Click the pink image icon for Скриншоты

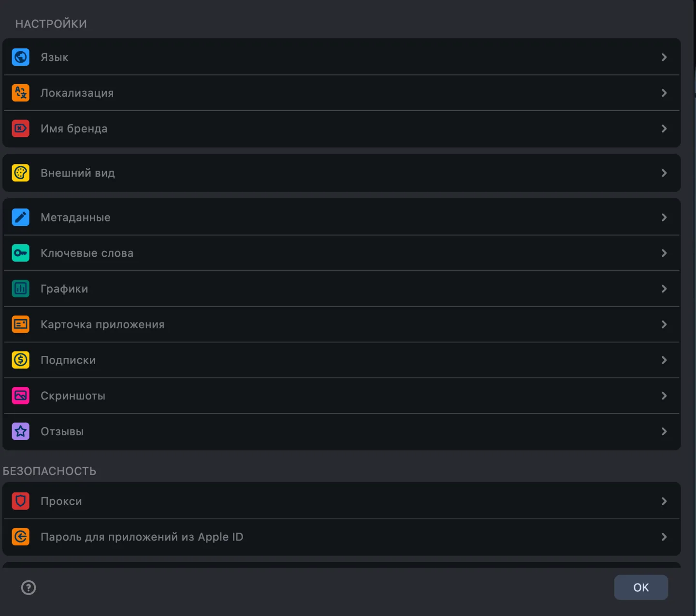click(x=20, y=396)
